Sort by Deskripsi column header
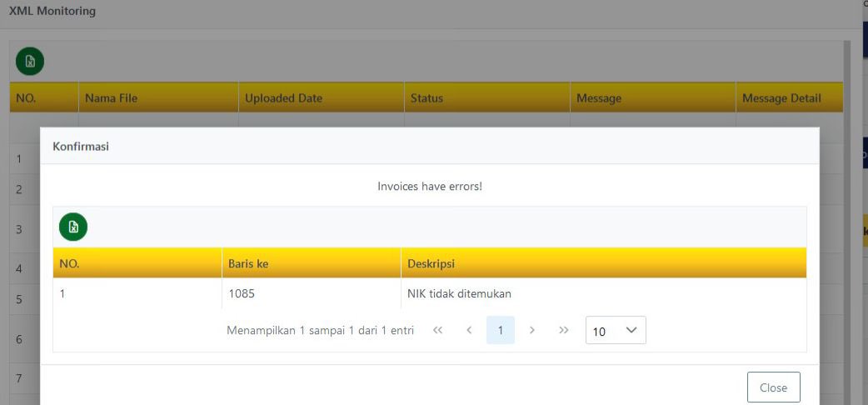Viewport: 868px width, 405px height. point(603,263)
